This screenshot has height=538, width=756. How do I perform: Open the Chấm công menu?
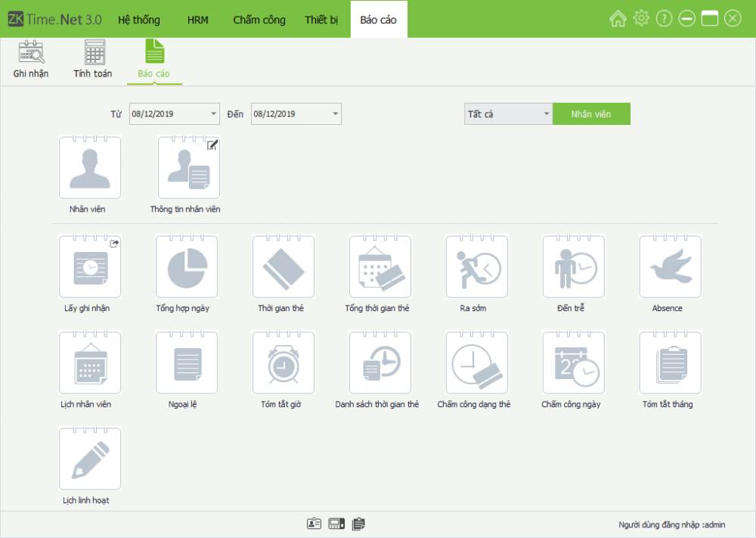click(259, 18)
